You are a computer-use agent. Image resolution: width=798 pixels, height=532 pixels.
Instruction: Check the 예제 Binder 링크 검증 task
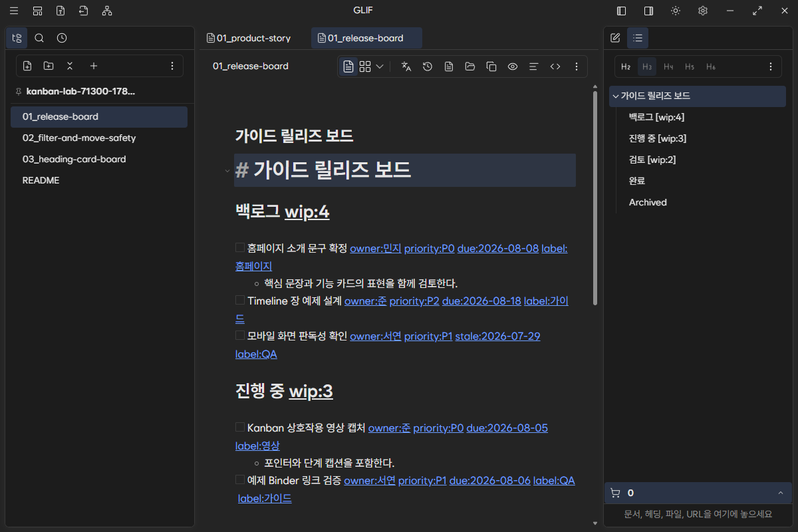tap(240, 479)
